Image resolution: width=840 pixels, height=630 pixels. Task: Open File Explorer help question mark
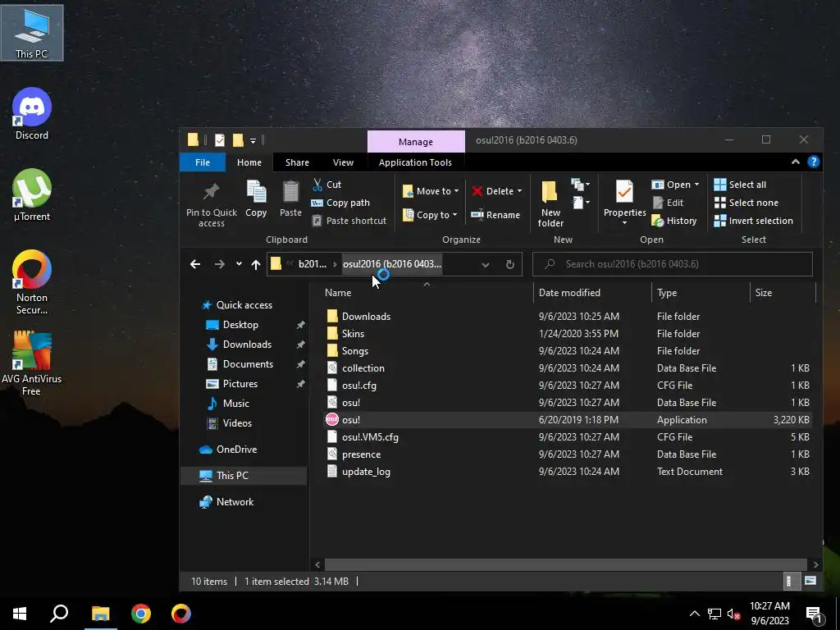pos(813,162)
